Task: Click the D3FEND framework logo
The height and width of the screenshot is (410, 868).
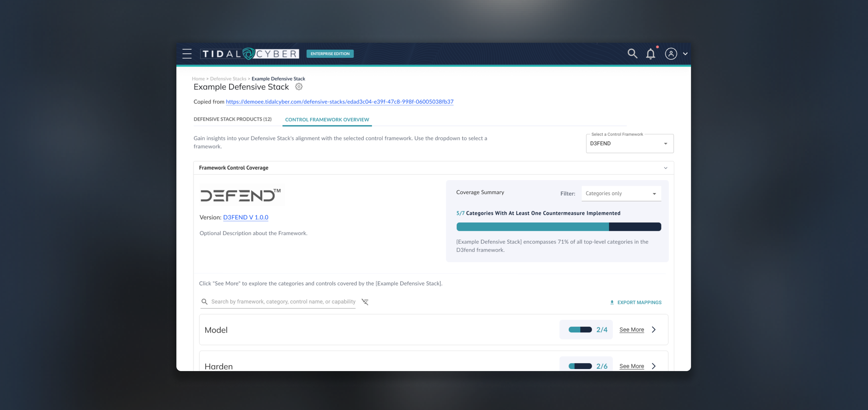Action: click(241, 195)
